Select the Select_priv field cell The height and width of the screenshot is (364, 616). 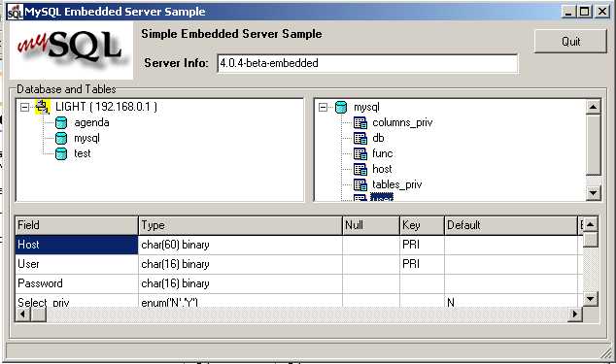pos(77,300)
